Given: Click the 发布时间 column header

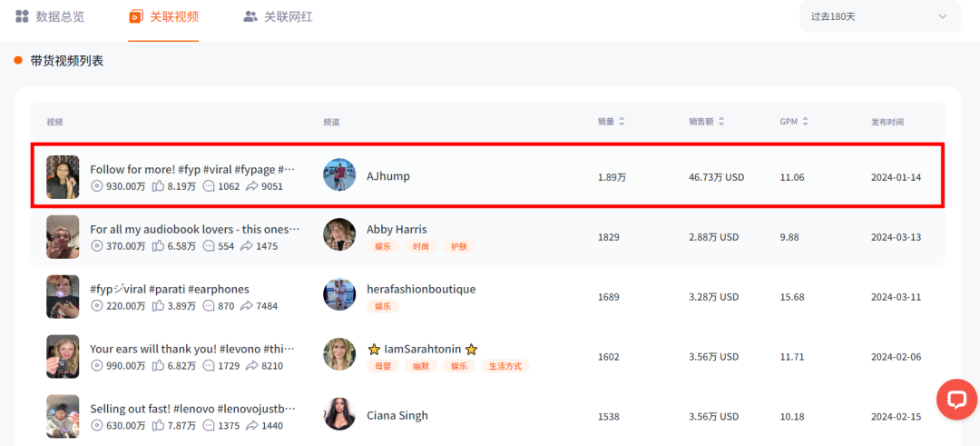Looking at the screenshot, I should pos(887,122).
